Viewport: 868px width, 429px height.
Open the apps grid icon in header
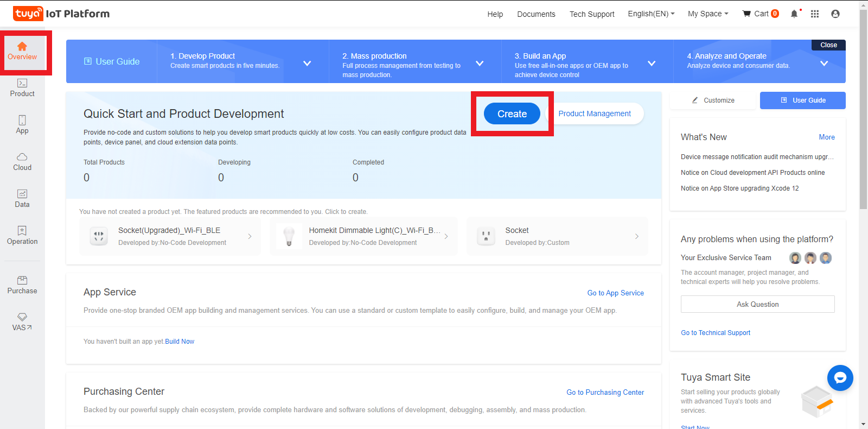[815, 14]
